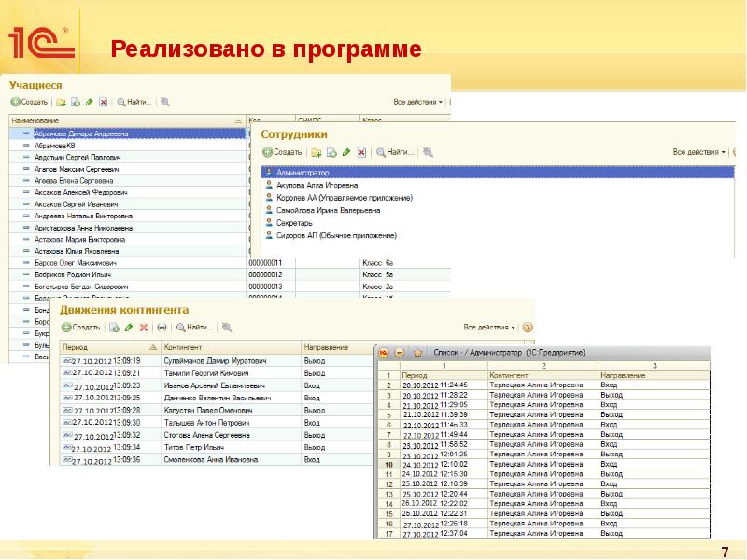Open Все действия dropdown in Движения контингента
Viewport: 747px width, 560px height.
489,328
